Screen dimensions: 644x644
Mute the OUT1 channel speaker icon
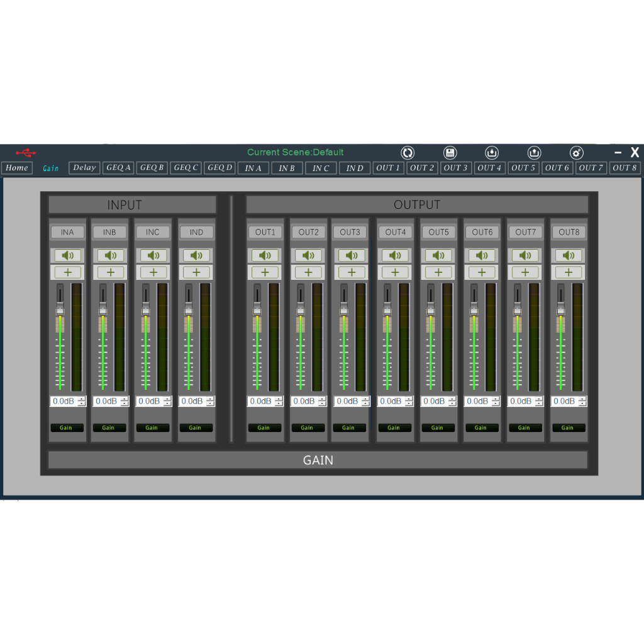tap(265, 255)
